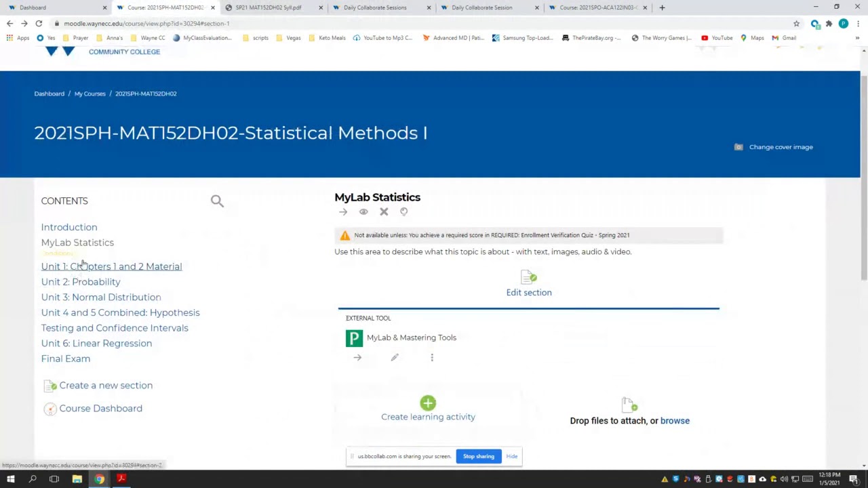Click Dashboard breadcrumb link
The width and height of the screenshot is (868, 488).
click(50, 94)
